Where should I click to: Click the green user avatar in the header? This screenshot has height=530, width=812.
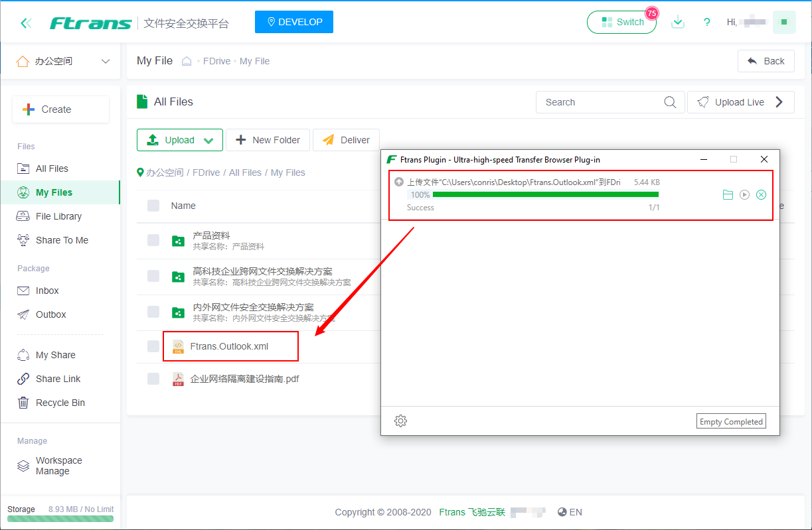point(784,22)
